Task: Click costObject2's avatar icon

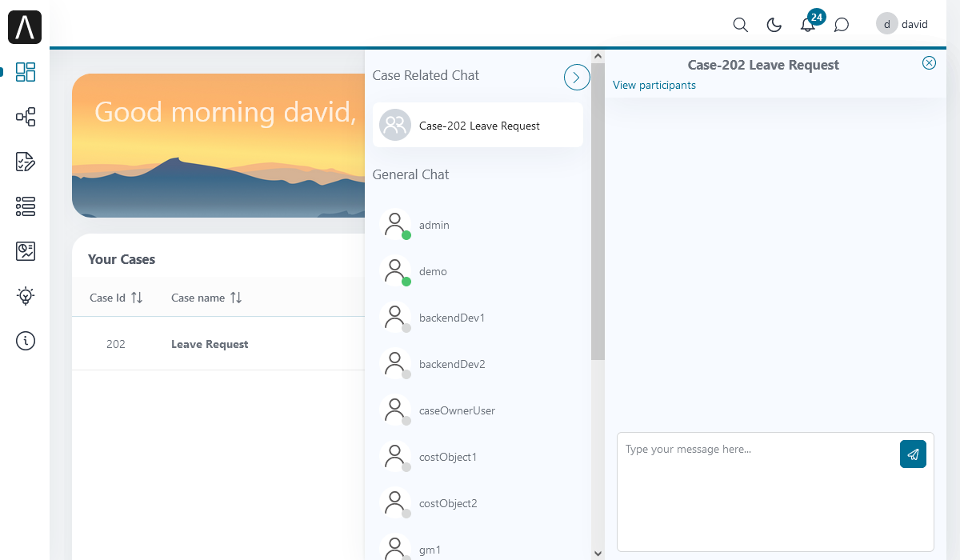Action: click(x=394, y=504)
